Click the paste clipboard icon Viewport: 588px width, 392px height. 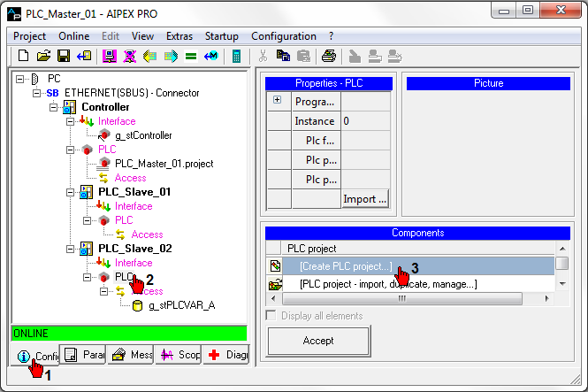(303, 57)
